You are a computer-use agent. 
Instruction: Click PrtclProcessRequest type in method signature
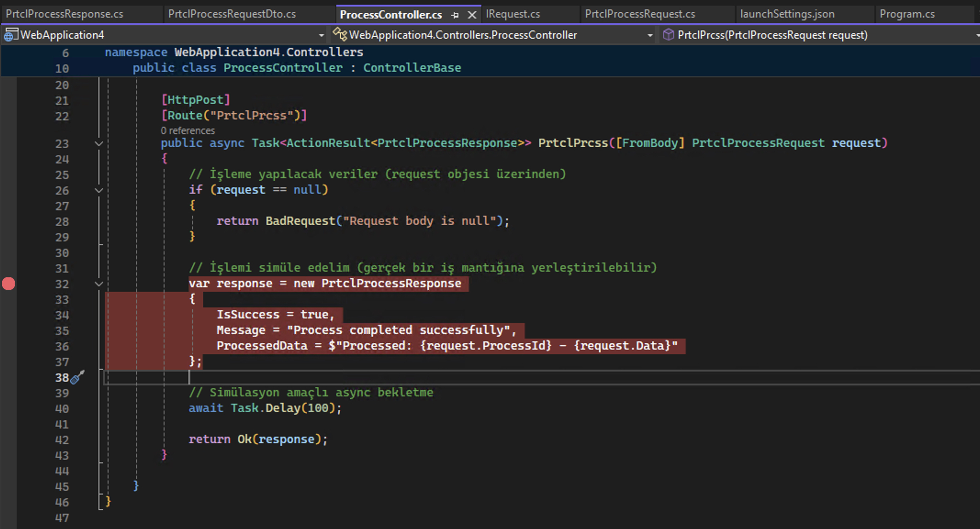(758, 143)
